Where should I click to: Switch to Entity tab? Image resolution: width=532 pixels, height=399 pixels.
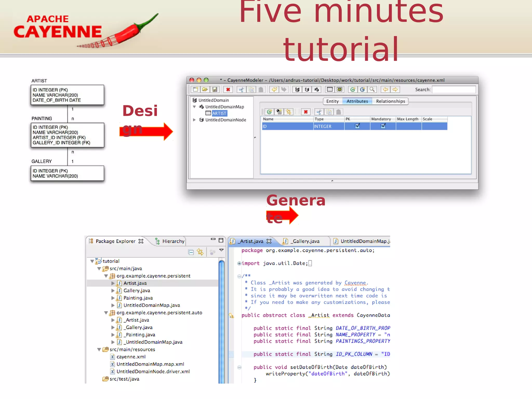coord(332,101)
